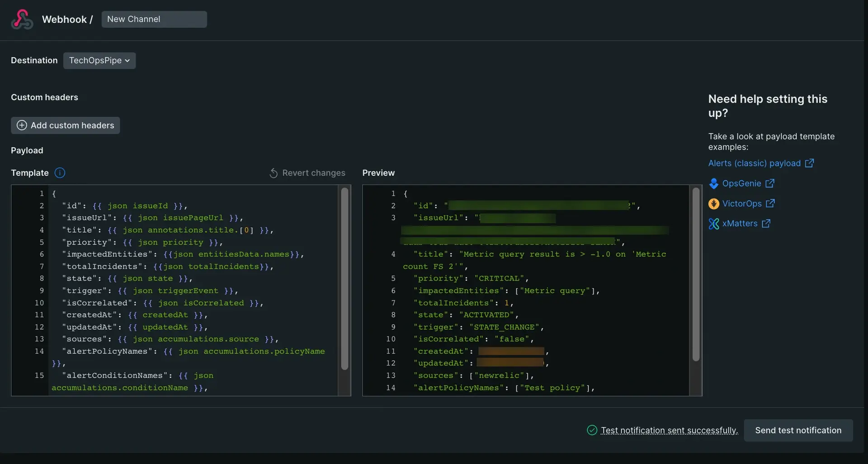
Task: Open the VictorOps example link
Action: 741,204
